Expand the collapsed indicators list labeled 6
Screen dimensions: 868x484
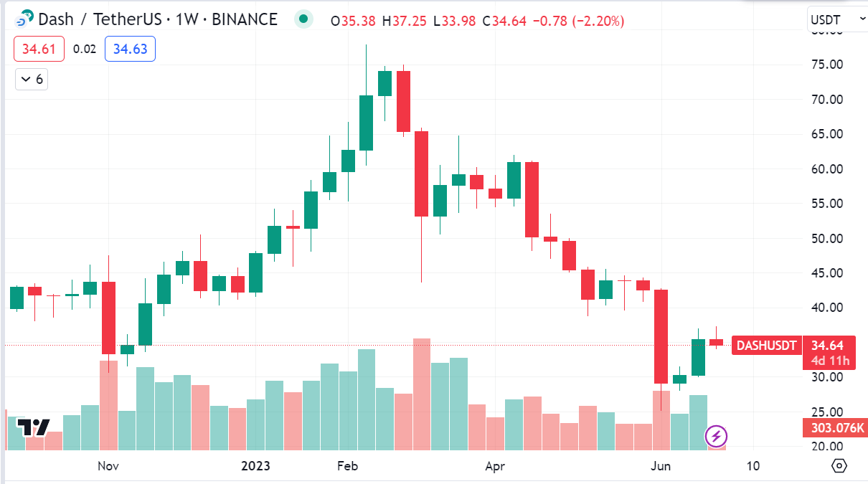(x=31, y=79)
